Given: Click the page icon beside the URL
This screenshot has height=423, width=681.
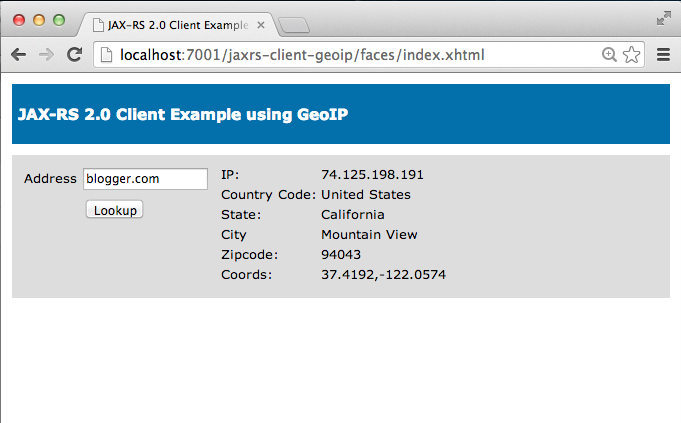Looking at the screenshot, I should click(106, 55).
